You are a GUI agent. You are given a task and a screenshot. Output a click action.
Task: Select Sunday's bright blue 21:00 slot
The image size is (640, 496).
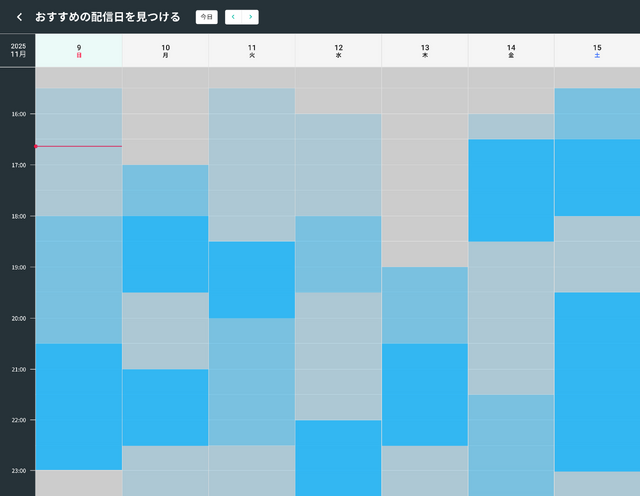(x=79, y=406)
